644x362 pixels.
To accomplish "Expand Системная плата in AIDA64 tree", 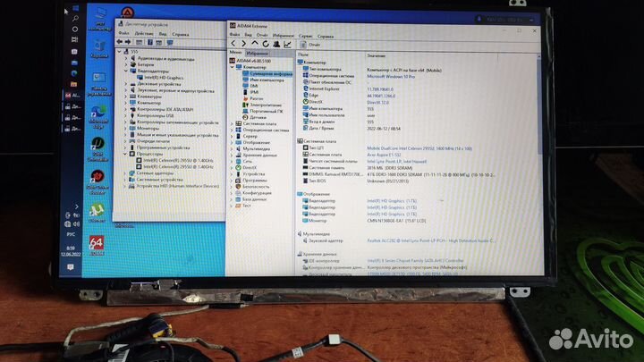I will pos(232,123).
